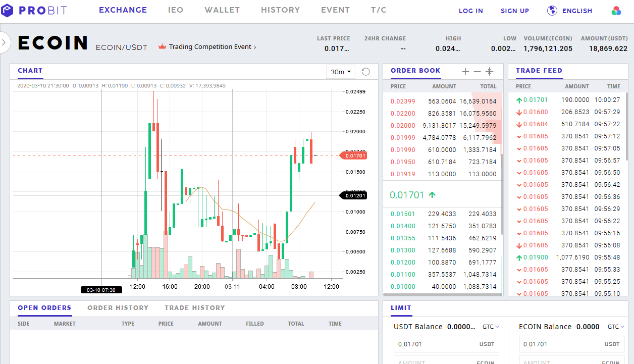The height and width of the screenshot is (364, 634).
Task: Select the 0.02399 sell order row
Action: click(x=443, y=101)
